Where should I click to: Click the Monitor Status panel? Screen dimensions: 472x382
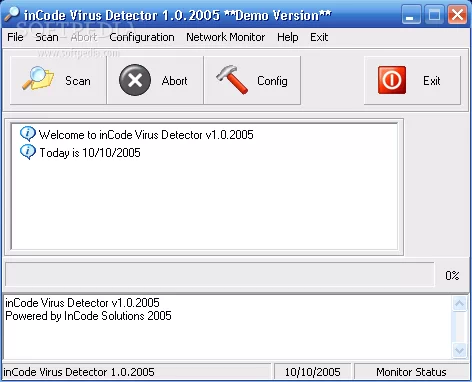tap(411, 372)
